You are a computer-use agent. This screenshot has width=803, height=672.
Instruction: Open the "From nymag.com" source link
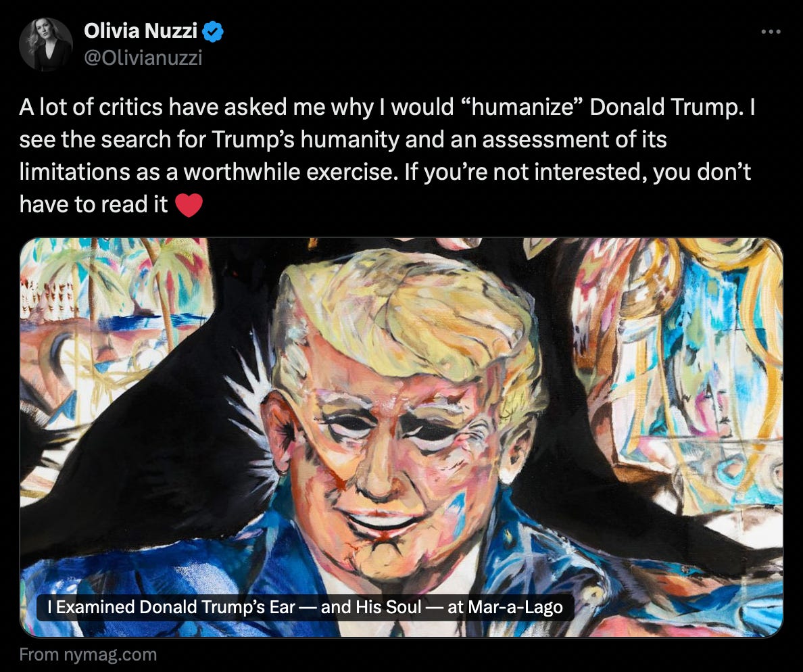(88, 654)
